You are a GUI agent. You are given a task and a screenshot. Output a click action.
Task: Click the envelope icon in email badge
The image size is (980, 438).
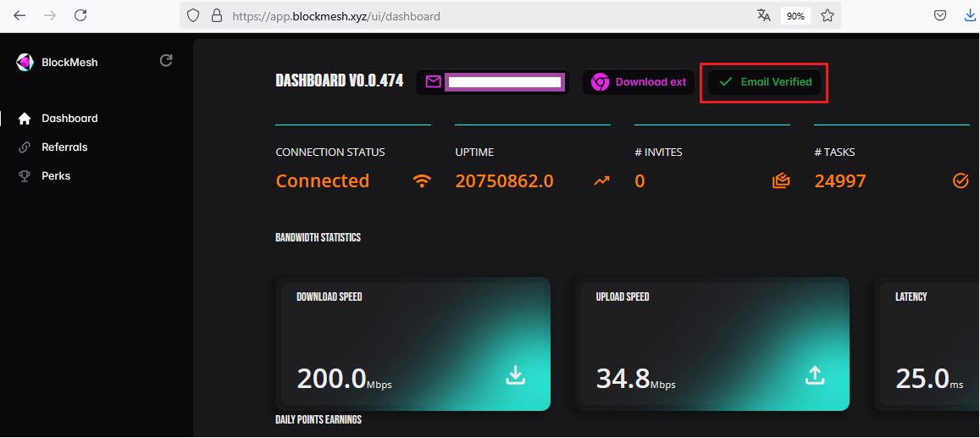point(434,82)
